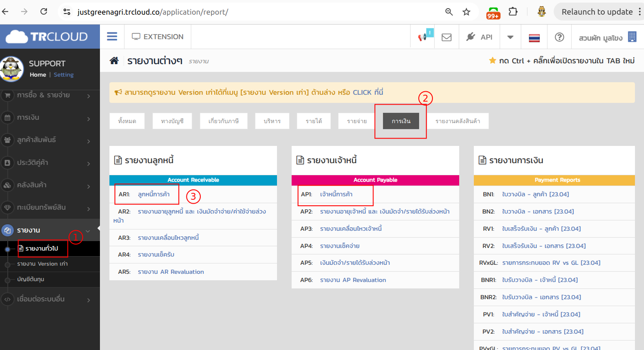Image resolution: width=644 pixels, height=350 pixels.
Task: Open messages envelope icon
Action: pos(447,37)
